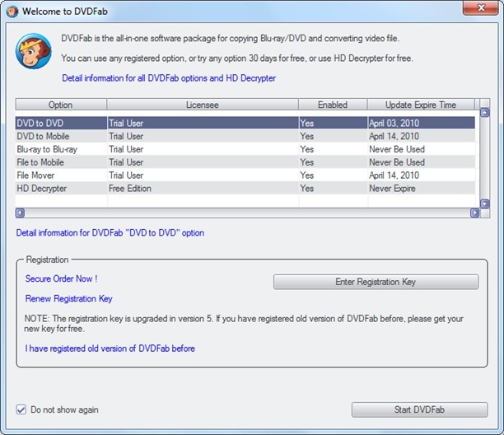Sort by the Licensee column header
Viewport: 504px width, 435px height.
[x=203, y=105]
